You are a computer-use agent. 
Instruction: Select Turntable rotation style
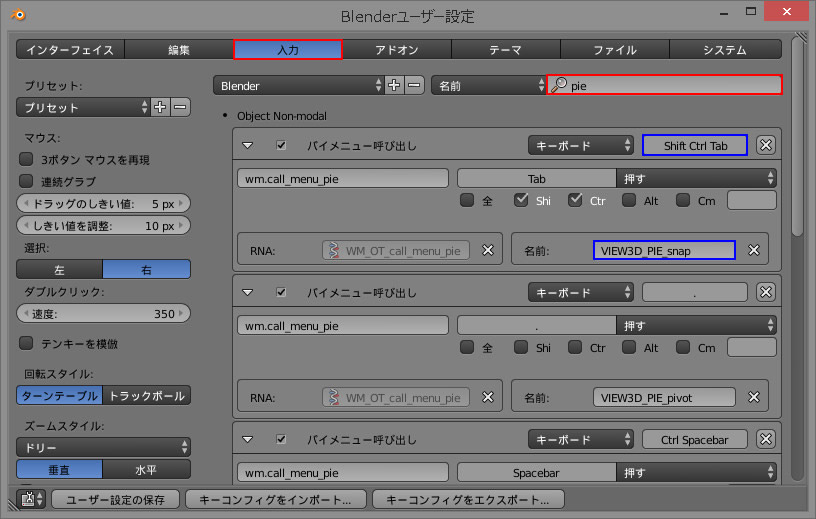[x=60, y=396]
